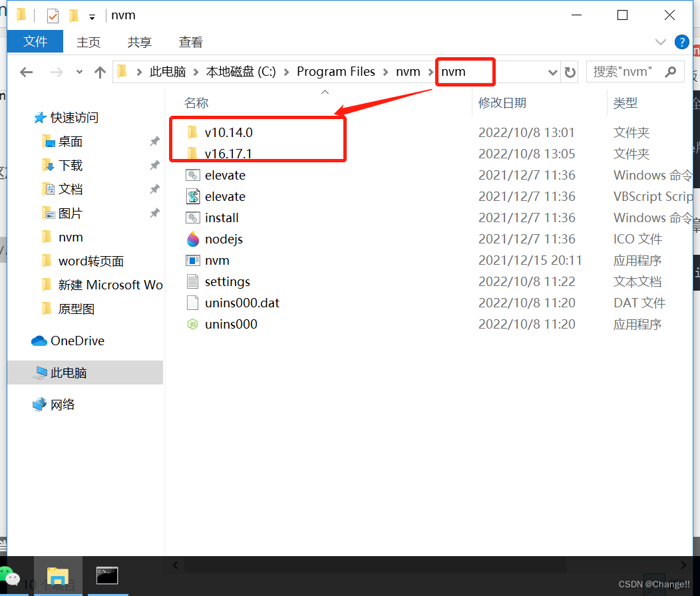700x596 pixels.
Task: Switch to the 查看 ribbon tab
Action: click(191, 42)
